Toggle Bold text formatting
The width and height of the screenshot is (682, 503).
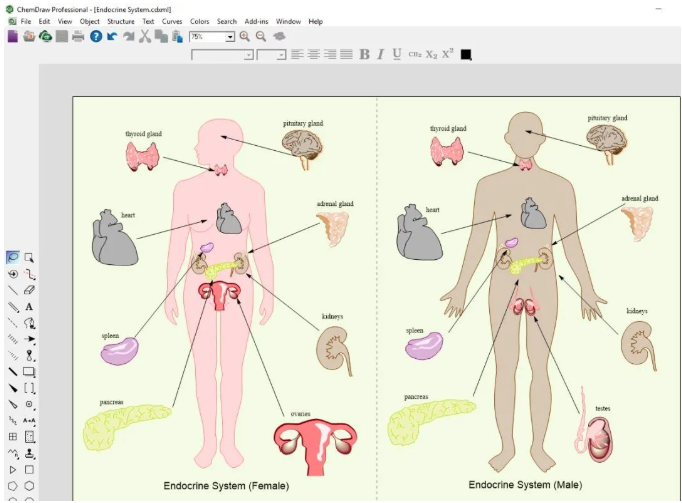(364, 54)
